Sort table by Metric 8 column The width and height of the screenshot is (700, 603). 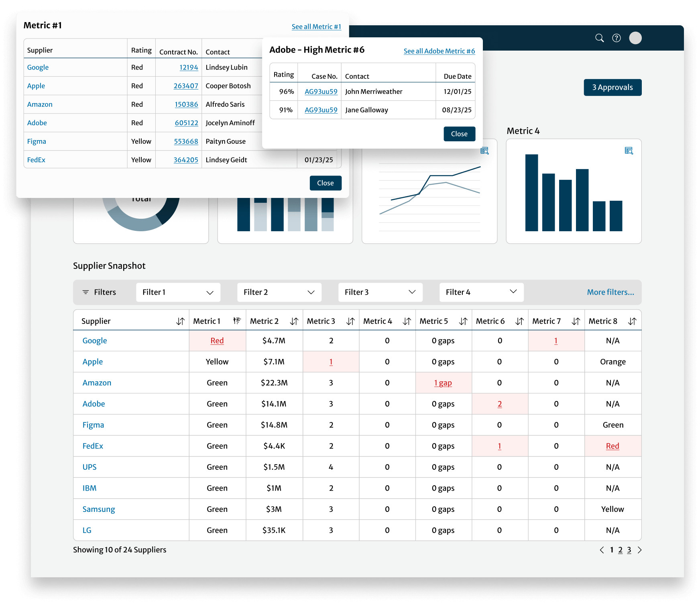pyautogui.click(x=632, y=321)
